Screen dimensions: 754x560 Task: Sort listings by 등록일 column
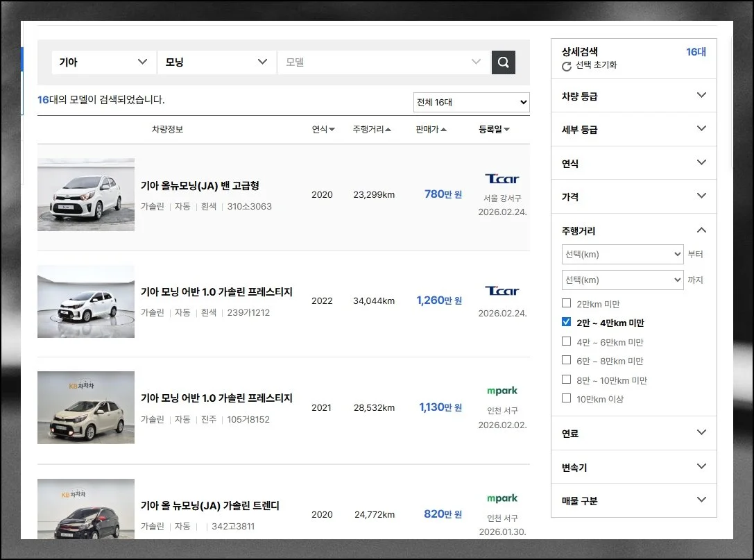pyautogui.click(x=494, y=130)
